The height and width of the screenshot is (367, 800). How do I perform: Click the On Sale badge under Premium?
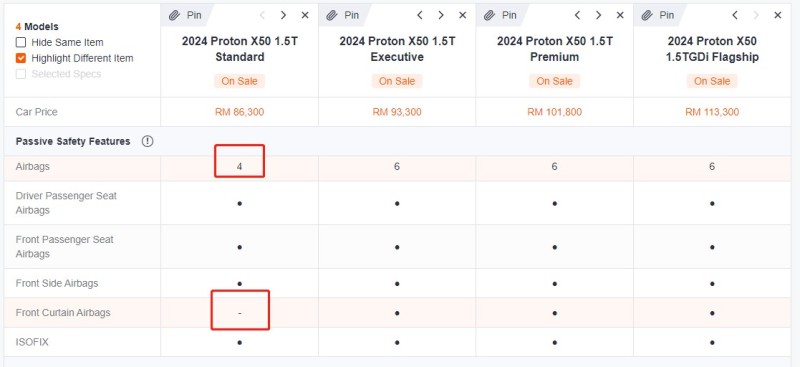click(x=554, y=81)
